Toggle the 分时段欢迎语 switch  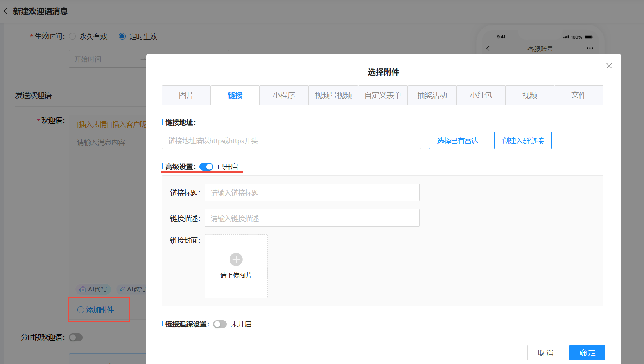pyautogui.click(x=76, y=337)
